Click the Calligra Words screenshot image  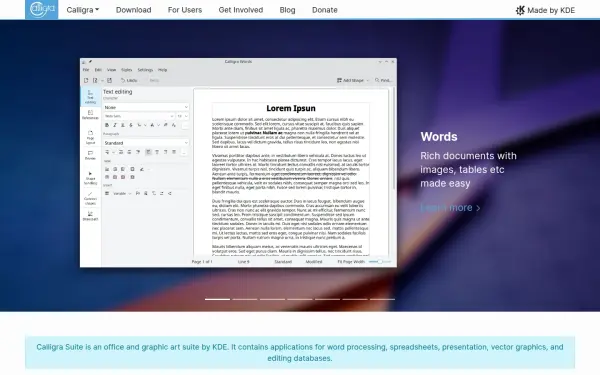tap(238, 163)
